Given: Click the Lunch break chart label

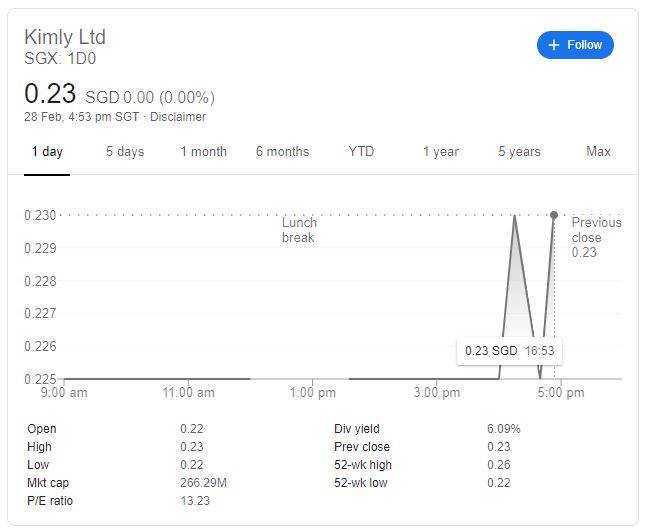Looking at the screenshot, I should tap(299, 230).
